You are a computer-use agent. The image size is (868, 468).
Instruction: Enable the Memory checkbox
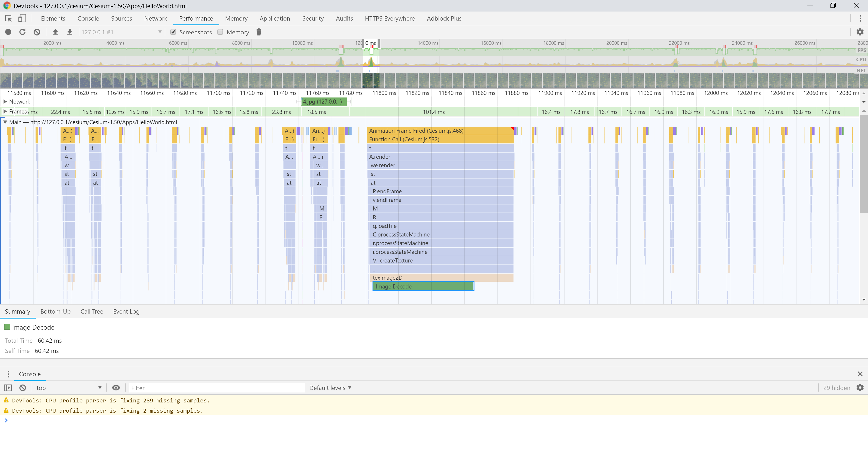tap(220, 32)
